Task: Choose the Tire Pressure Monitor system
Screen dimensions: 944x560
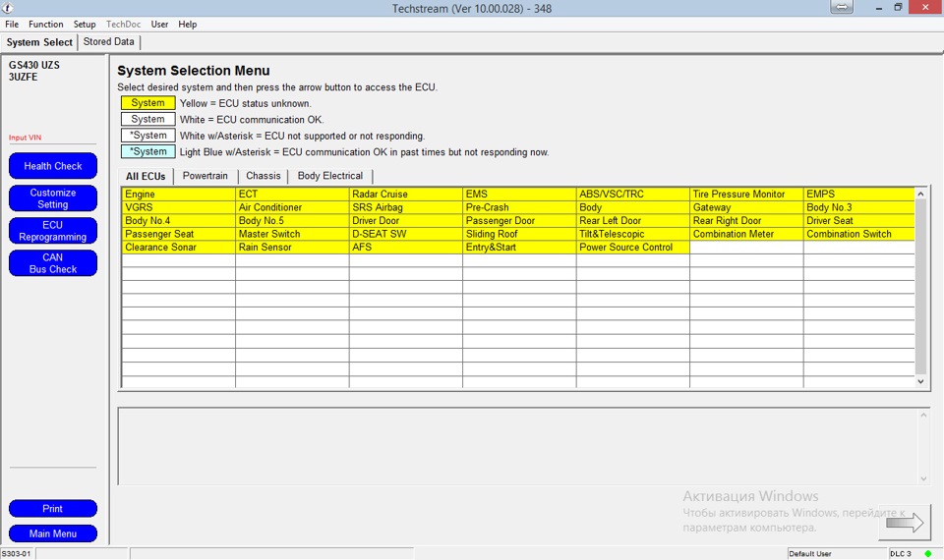Action: [x=745, y=195]
